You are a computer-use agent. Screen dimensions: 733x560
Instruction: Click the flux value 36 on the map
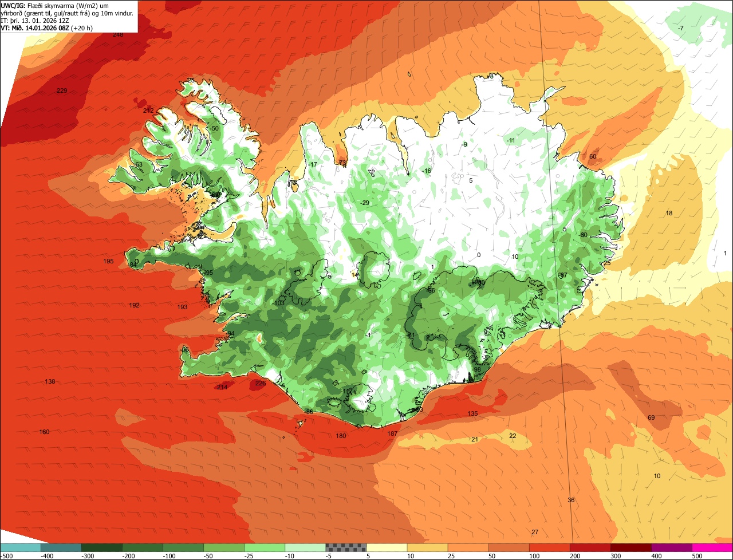571,500
